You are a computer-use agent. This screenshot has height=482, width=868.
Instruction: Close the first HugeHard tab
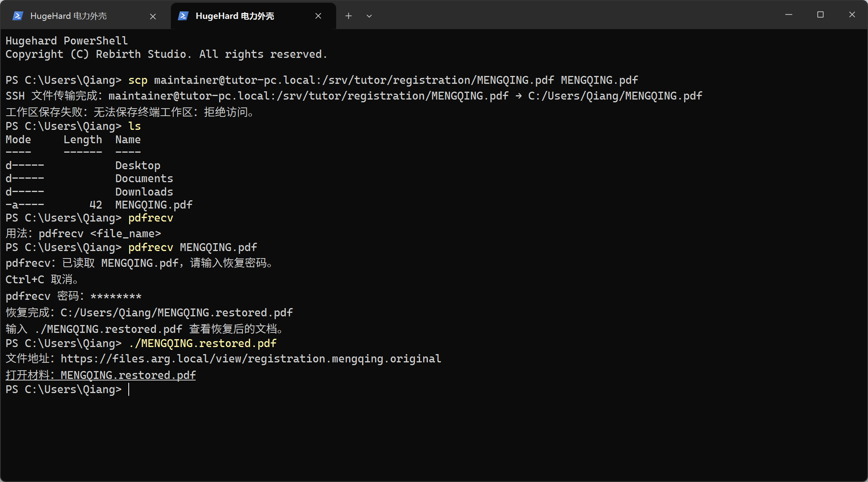tap(153, 16)
